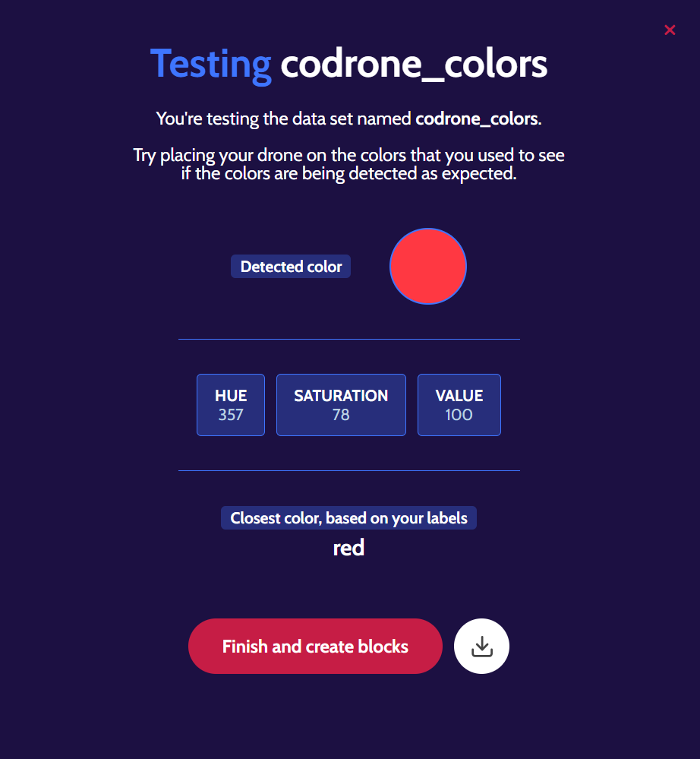
Task: Click the SATURATION label
Action: [x=341, y=396]
